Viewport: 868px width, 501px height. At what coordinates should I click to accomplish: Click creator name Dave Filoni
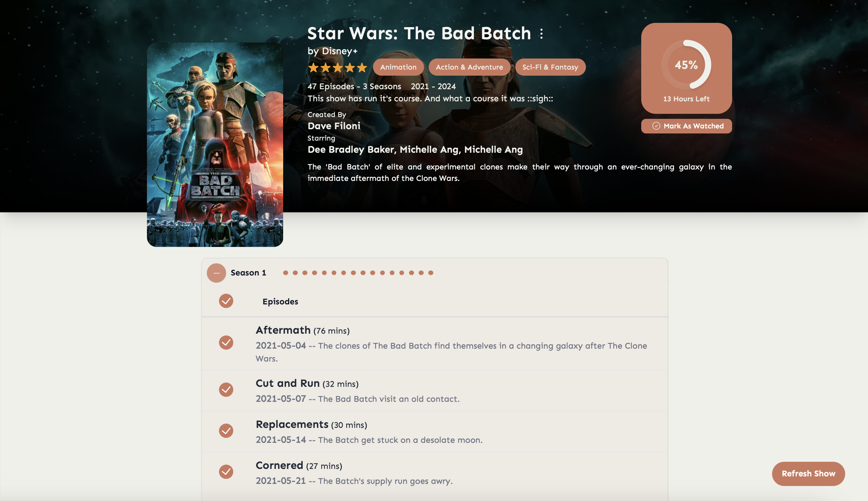tap(334, 126)
